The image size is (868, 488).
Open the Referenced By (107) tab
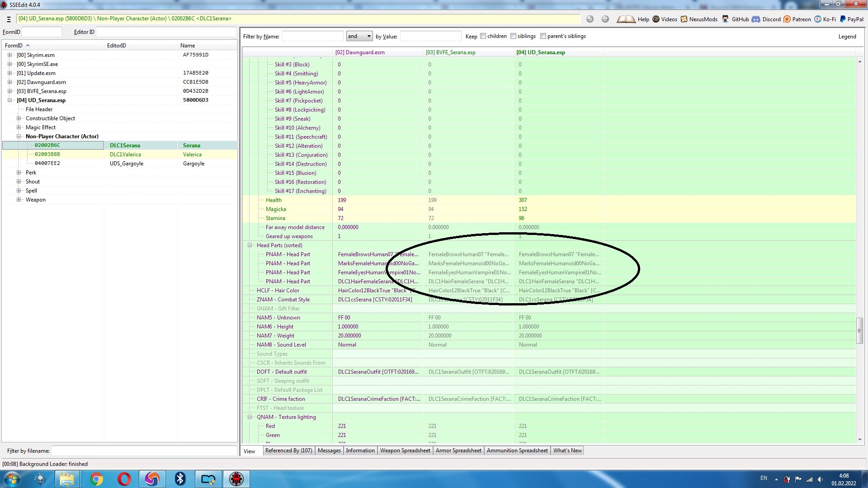[288, 450]
